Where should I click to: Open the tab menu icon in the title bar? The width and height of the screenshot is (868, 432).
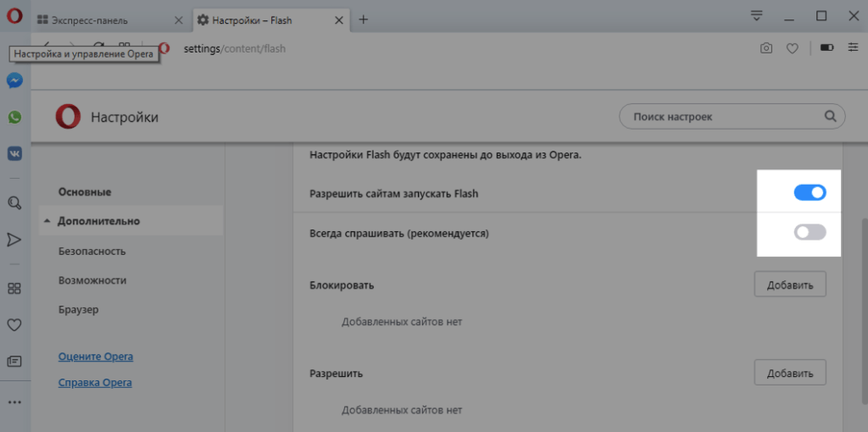click(x=757, y=15)
